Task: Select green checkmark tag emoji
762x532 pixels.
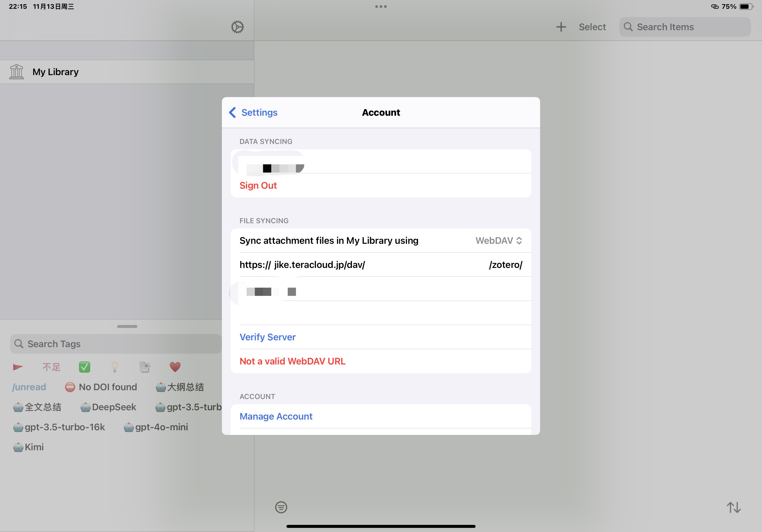Action: (85, 367)
